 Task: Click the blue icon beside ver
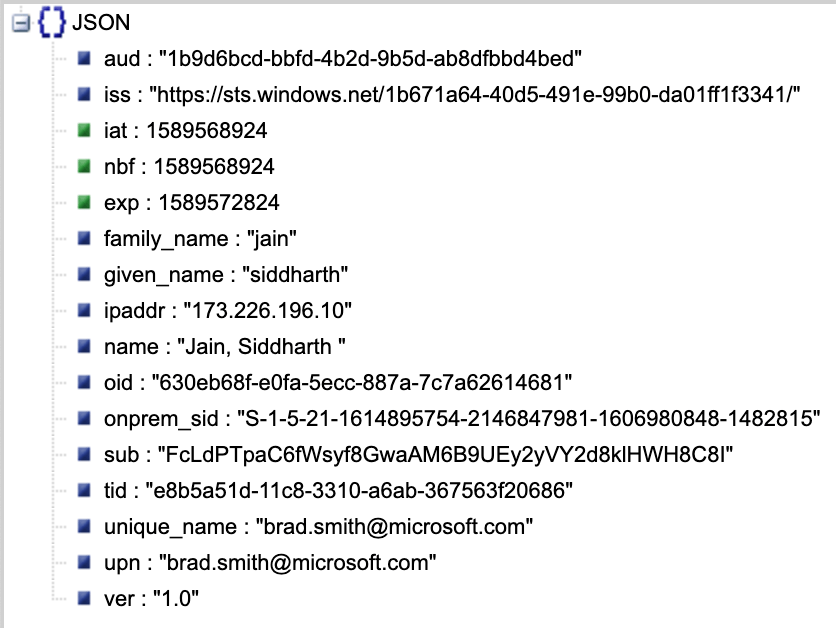click(84, 598)
